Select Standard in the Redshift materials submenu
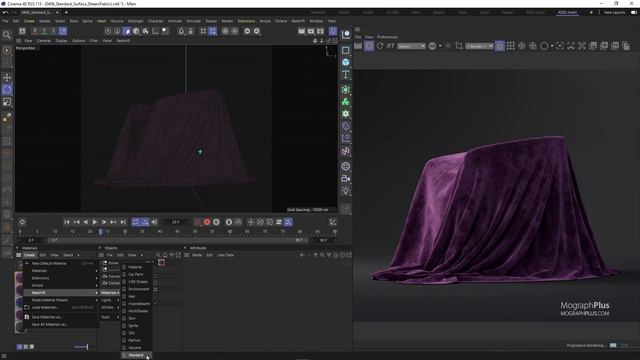The image size is (640, 360). 136,355
